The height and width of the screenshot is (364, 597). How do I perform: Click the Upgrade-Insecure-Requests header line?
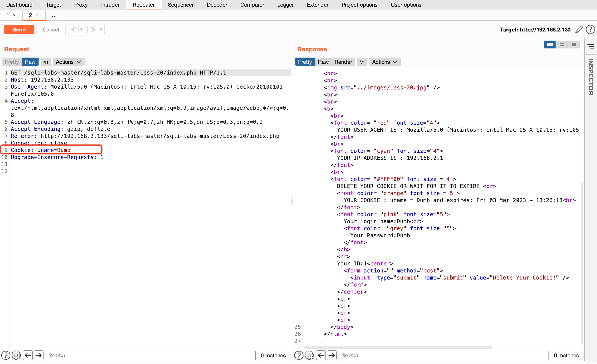(x=57, y=157)
